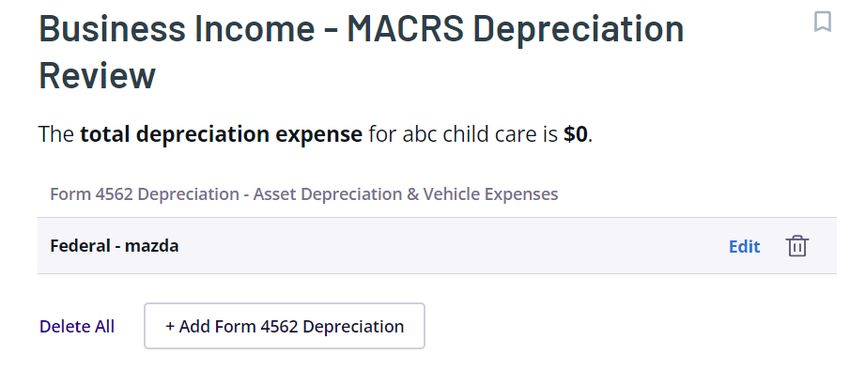This screenshot has width=850, height=386.
Task: Add a new Form 4562 Depreciation
Action: pyautogui.click(x=284, y=326)
